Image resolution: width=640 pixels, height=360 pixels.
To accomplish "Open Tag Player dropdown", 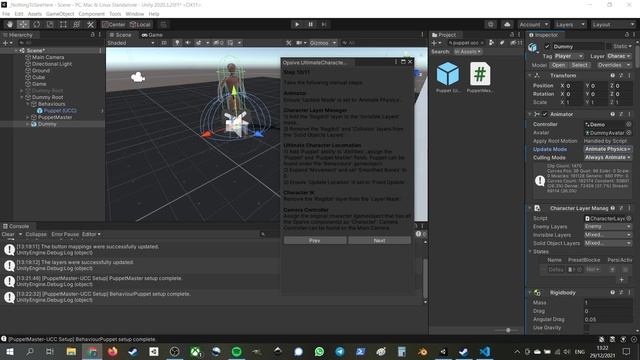I will point(569,56).
